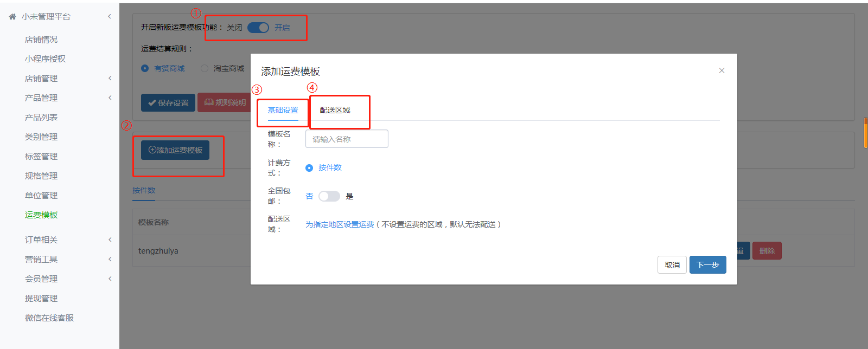Viewport: 868px width, 349px height.
Task: Open the 为指定地区设置运费 link
Action: pos(340,224)
